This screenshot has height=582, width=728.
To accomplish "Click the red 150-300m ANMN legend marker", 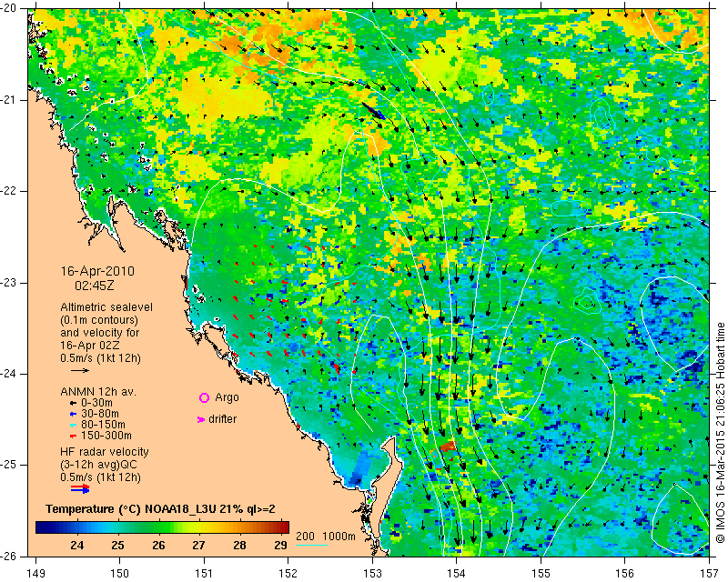I will (x=73, y=436).
